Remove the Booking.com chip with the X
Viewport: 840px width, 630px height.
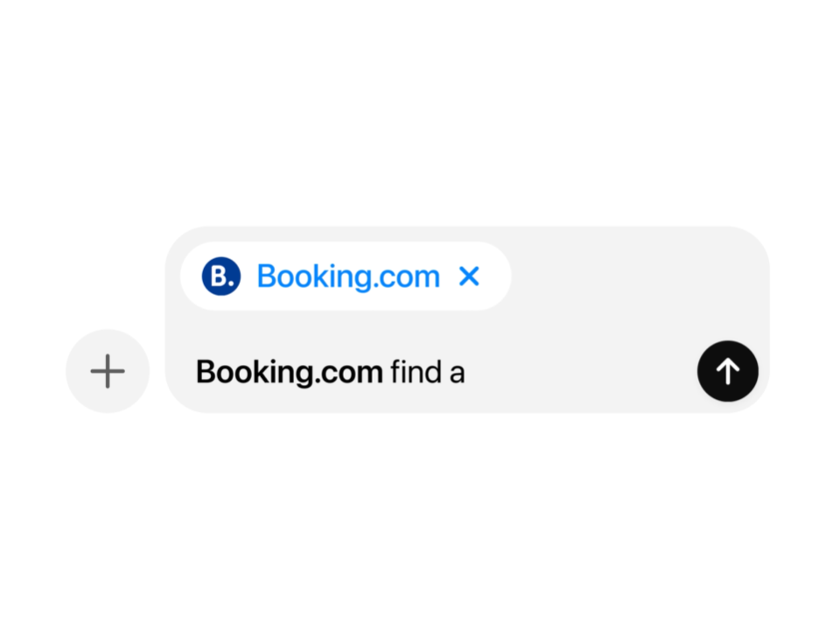(470, 276)
